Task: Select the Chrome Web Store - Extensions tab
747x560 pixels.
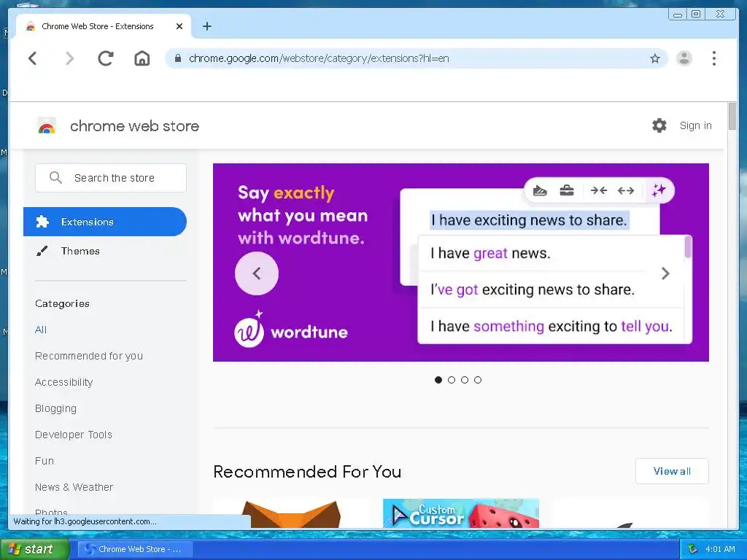Action: point(104,26)
